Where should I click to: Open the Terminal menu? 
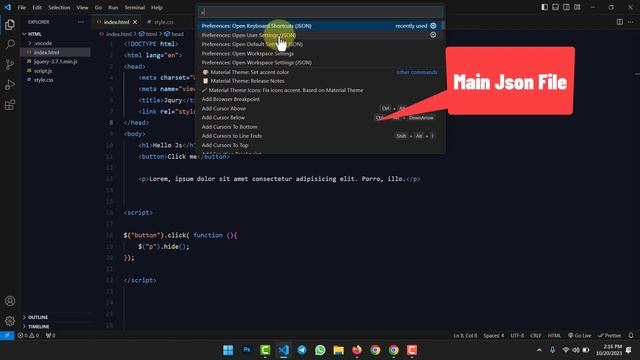tap(135, 7)
